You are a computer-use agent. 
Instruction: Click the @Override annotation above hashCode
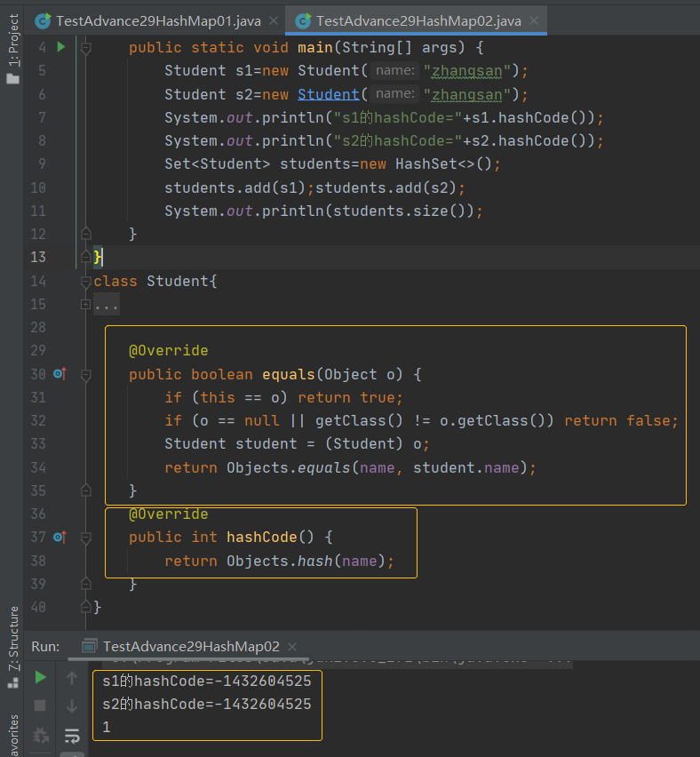click(x=169, y=514)
